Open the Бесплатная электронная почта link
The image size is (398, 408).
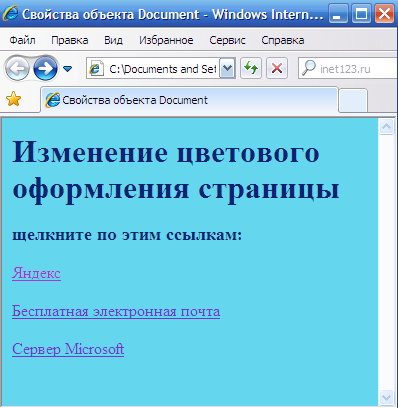tap(116, 311)
